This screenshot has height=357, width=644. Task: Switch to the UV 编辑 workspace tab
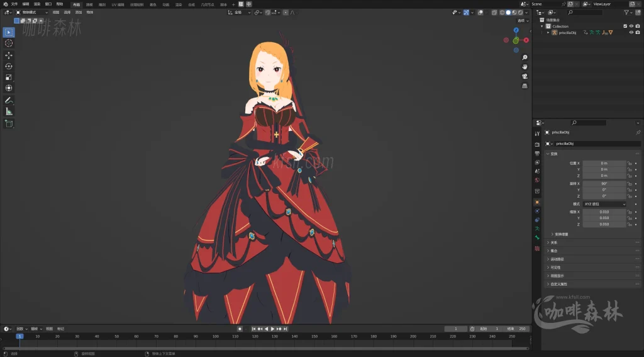click(118, 4)
